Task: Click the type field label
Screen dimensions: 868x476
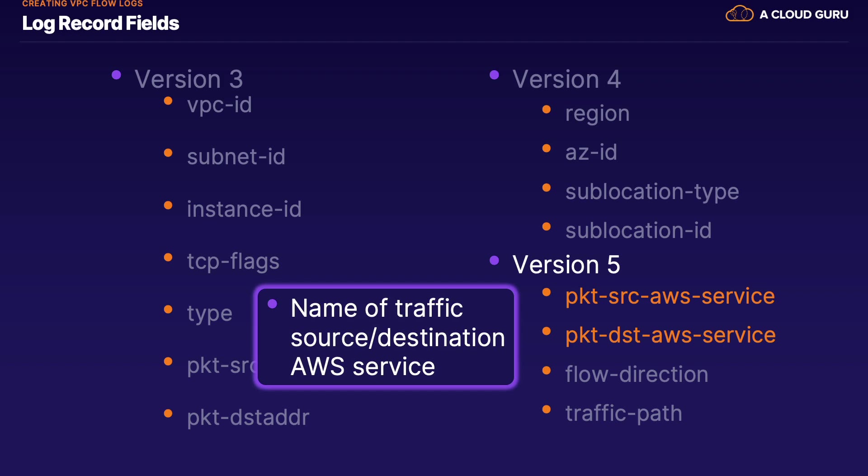Action: [210, 313]
